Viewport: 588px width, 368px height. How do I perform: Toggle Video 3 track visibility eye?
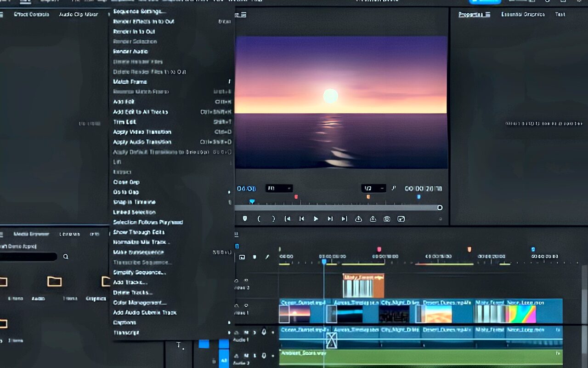246,280
